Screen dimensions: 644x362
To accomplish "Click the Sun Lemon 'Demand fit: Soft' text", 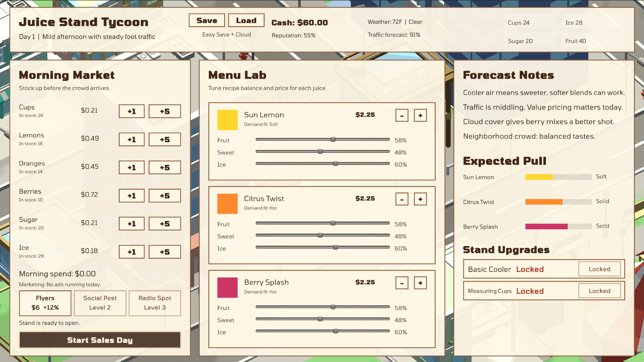I will tap(261, 124).
